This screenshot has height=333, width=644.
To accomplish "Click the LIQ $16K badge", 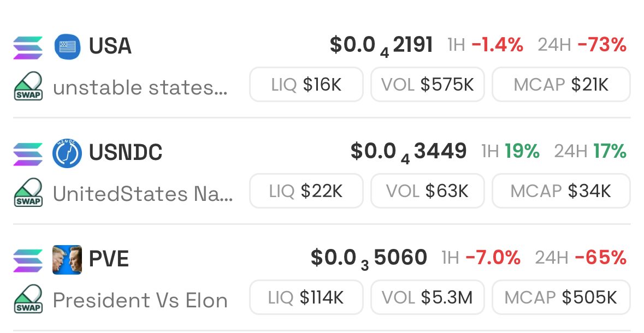I will (306, 85).
